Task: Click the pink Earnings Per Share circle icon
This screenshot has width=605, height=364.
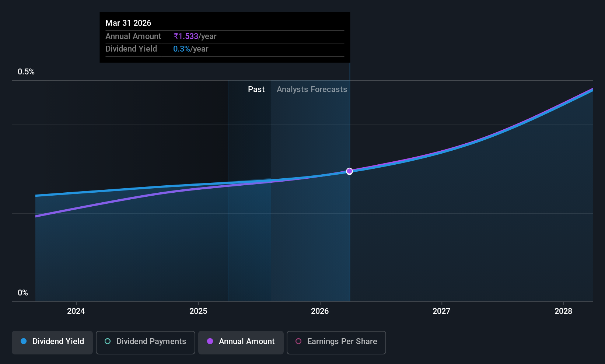Action: click(x=298, y=341)
